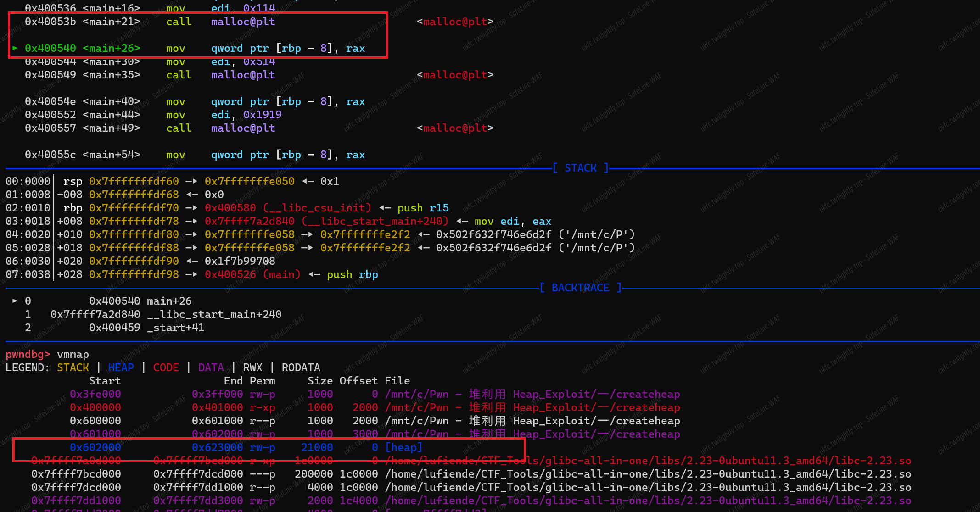Click the edi, 0x1919 operand at main+44
The width and height of the screenshot is (980, 512).
(x=246, y=115)
